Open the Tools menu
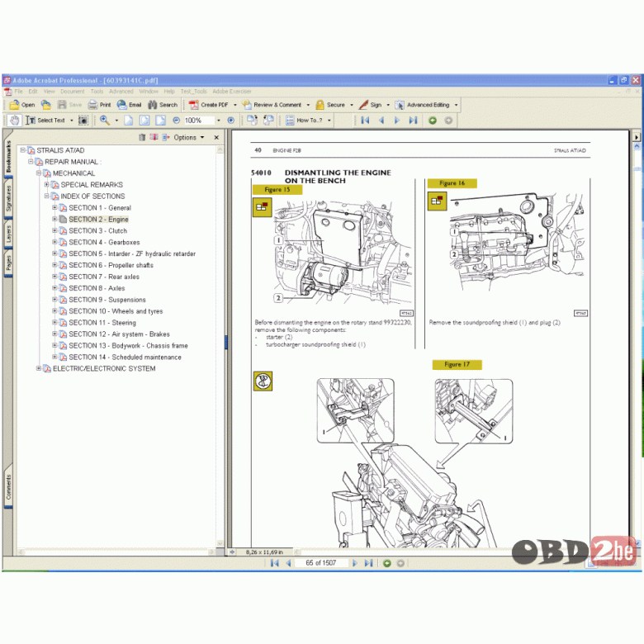The width and height of the screenshot is (644, 644). click(x=97, y=92)
